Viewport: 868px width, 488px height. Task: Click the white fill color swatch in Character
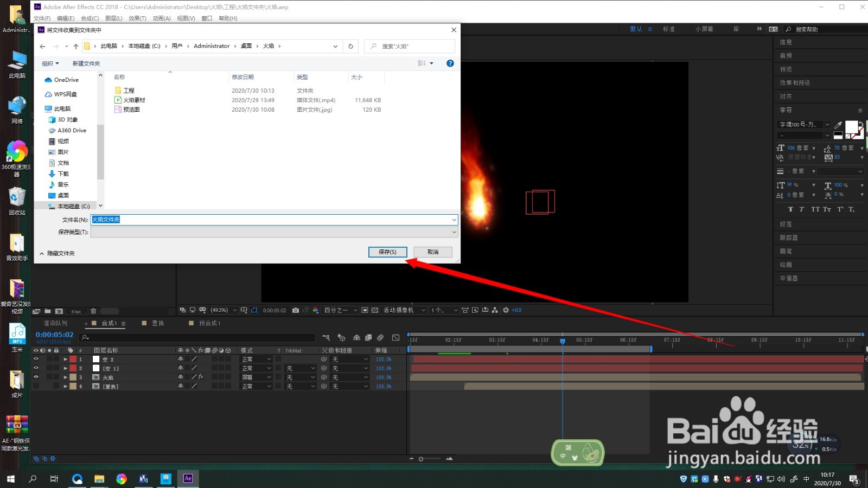click(851, 127)
